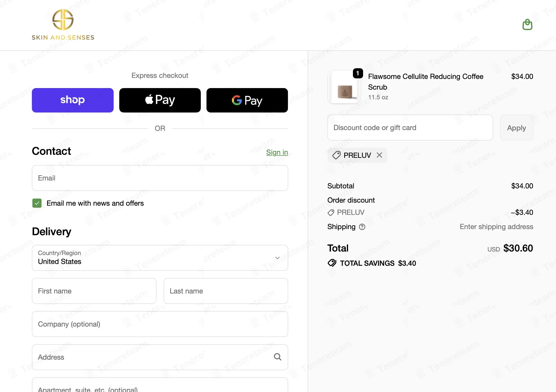Click the address search magnifier icon
The width and height of the screenshot is (556, 392).
point(277,357)
